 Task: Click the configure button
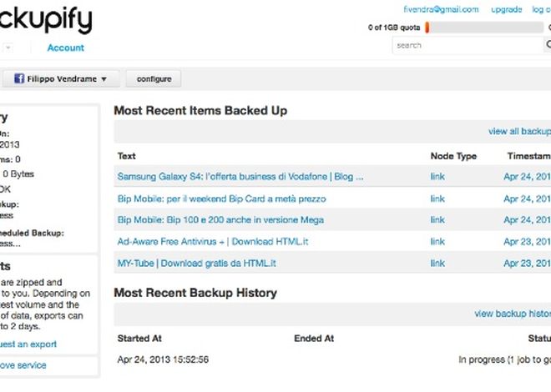pyautogui.click(x=154, y=78)
